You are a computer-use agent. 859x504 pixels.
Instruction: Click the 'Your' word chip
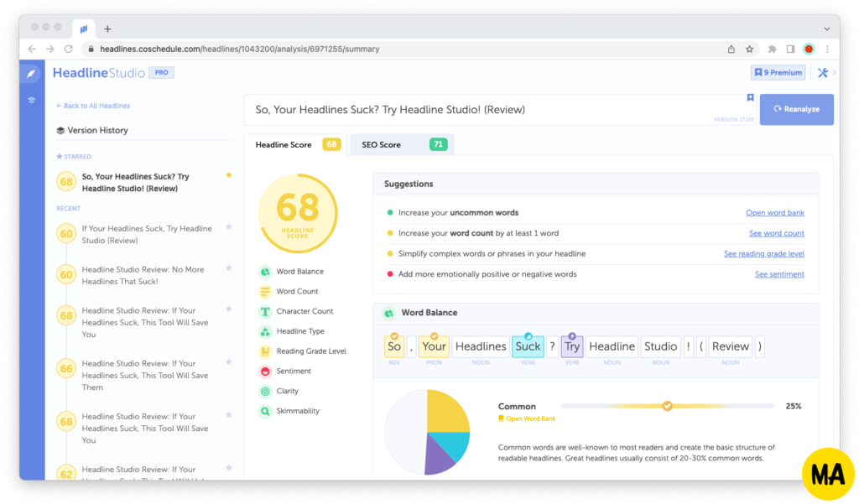(x=434, y=346)
